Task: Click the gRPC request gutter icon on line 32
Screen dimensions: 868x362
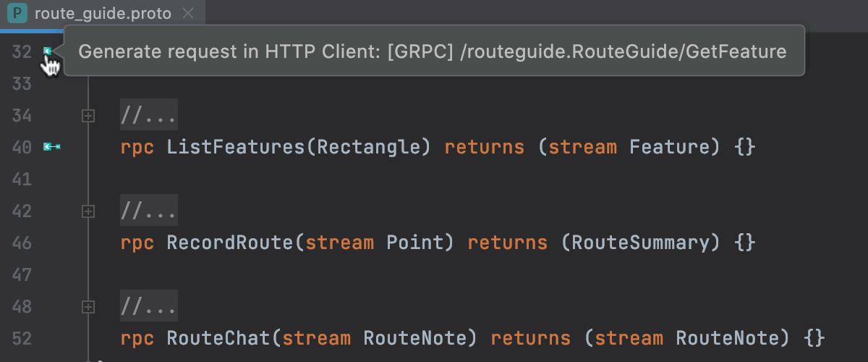Action: pyautogui.click(x=48, y=51)
